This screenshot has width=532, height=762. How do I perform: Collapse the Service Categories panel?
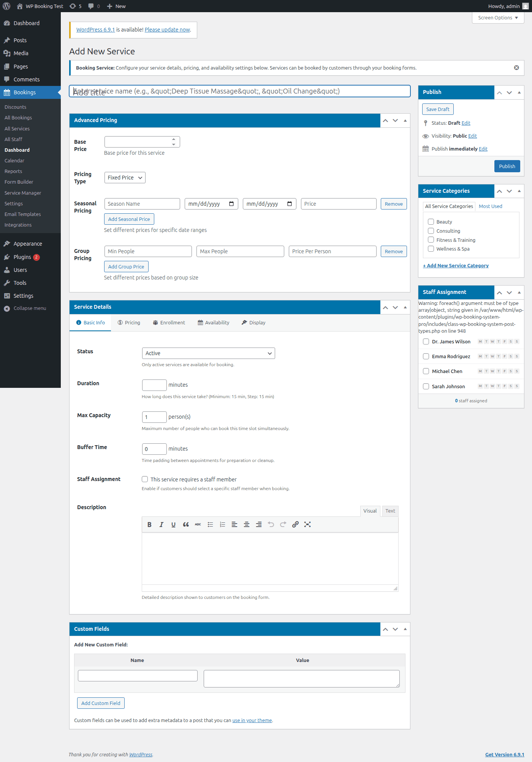[x=519, y=191]
